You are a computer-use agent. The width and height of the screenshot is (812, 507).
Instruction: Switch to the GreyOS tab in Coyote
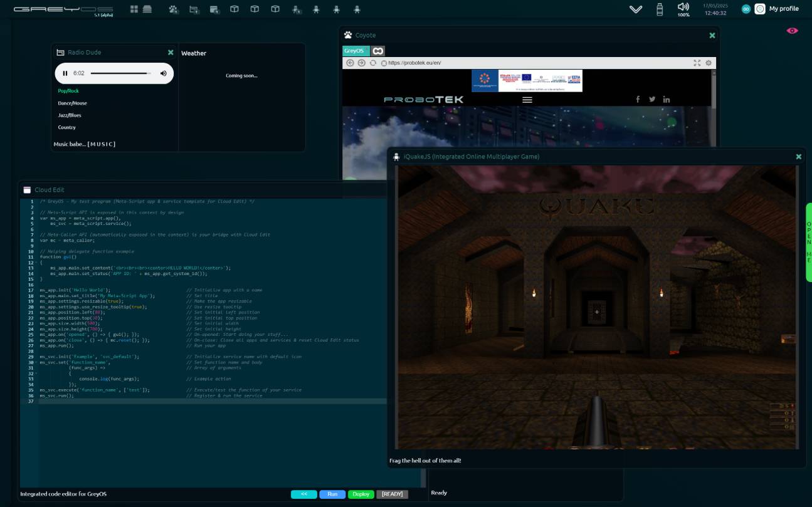356,51
